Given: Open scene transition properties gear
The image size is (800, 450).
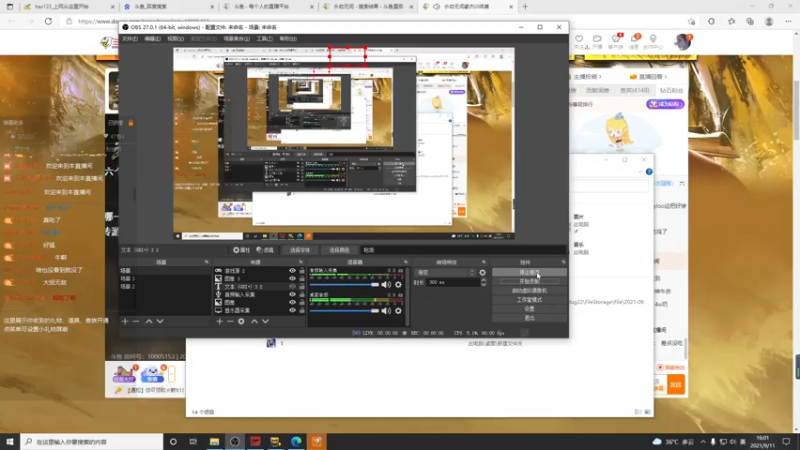Looking at the screenshot, I should tap(482, 272).
